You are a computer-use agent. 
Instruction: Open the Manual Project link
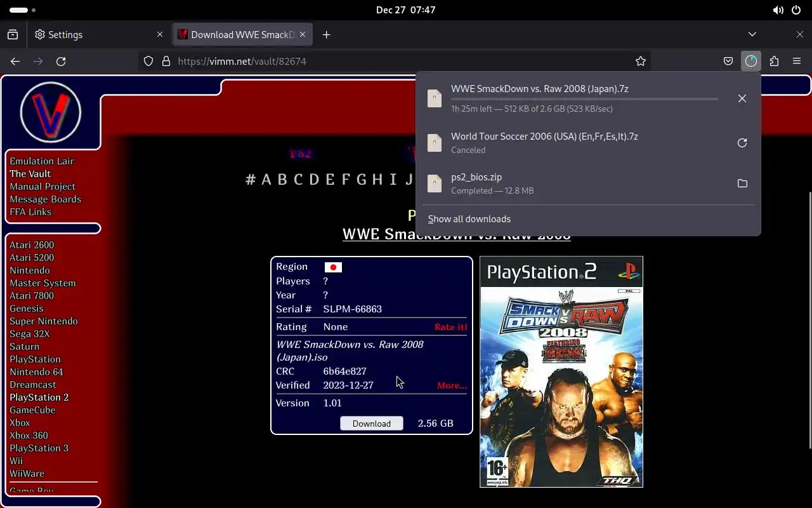pos(43,187)
